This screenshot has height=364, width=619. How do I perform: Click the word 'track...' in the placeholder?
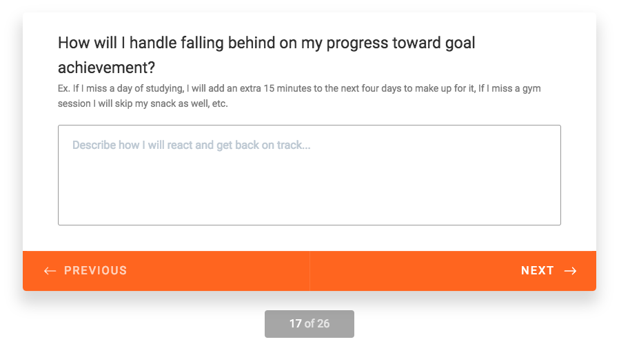point(294,145)
